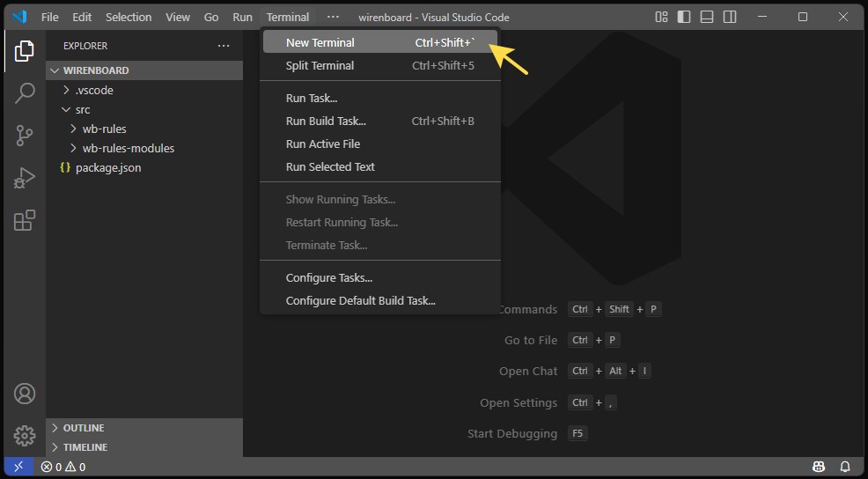Image resolution: width=868 pixels, height=479 pixels.
Task: Click the remote window indicator in status bar
Action: [18, 467]
